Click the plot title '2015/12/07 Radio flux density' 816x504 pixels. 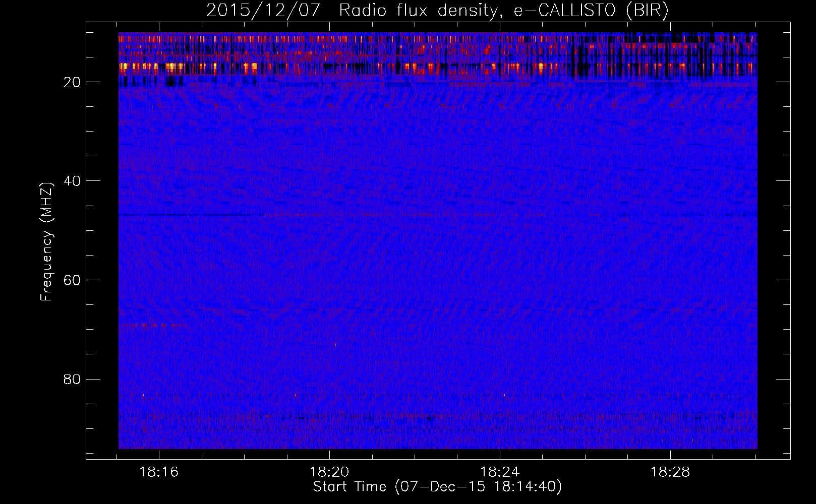437,11
